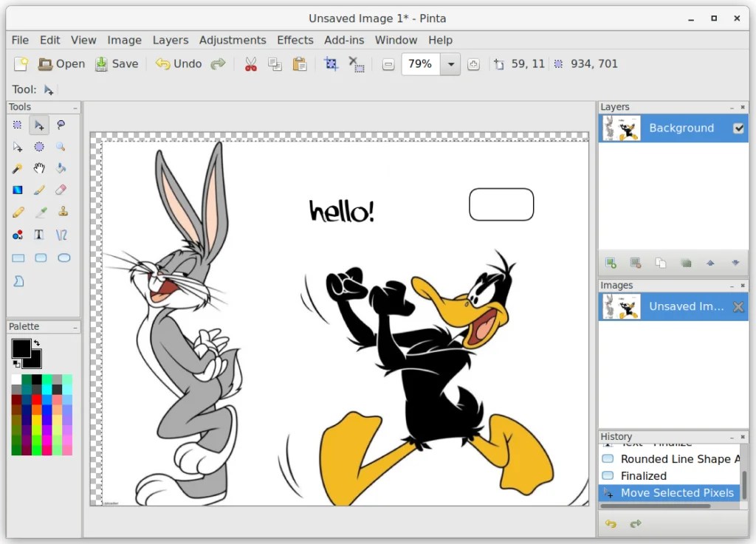Choose the Gradient tool
The height and width of the screenshot is (544, 756).
16,190
